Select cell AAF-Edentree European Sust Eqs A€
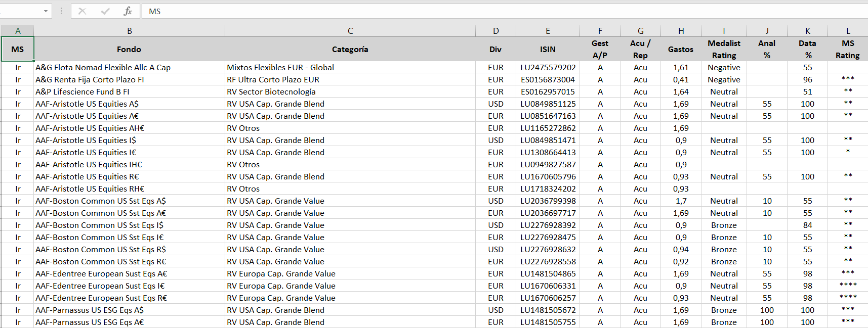 pyautogui.click(x=130, y=273)
